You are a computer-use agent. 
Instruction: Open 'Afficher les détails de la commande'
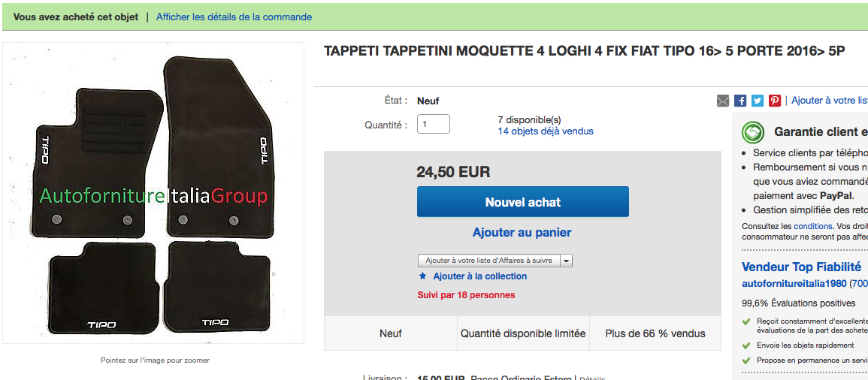[234, 17]
